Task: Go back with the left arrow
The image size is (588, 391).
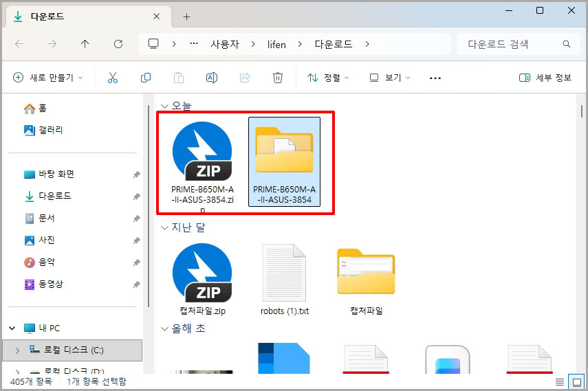Action: tap(19, 44)
